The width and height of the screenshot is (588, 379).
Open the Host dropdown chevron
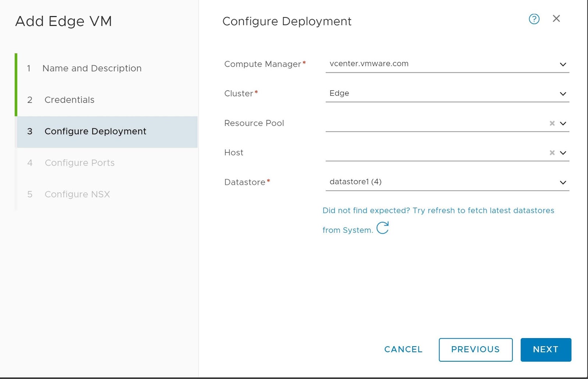coord(563,153)
